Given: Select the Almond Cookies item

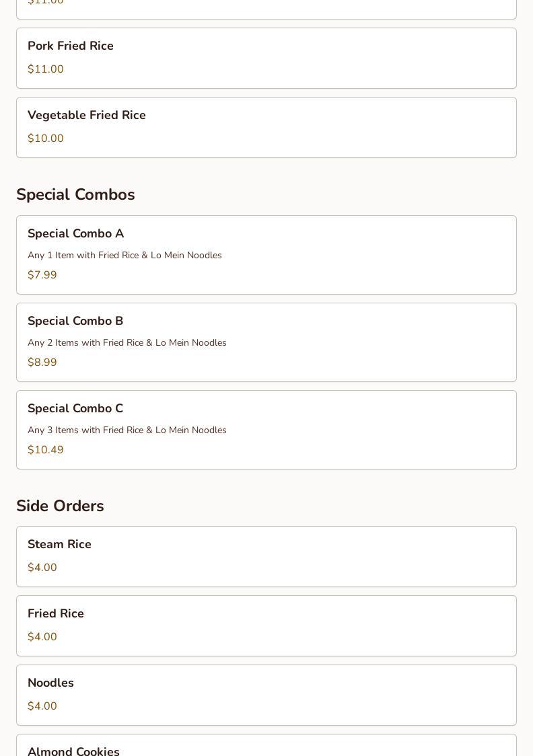Looking at the screenshot, I should (73, 751).
